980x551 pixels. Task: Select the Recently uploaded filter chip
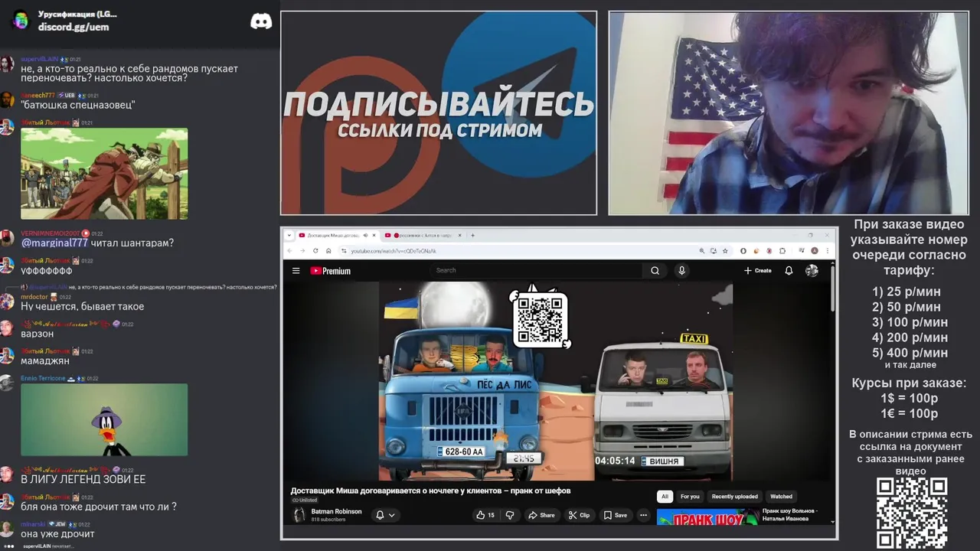(734, 496)
